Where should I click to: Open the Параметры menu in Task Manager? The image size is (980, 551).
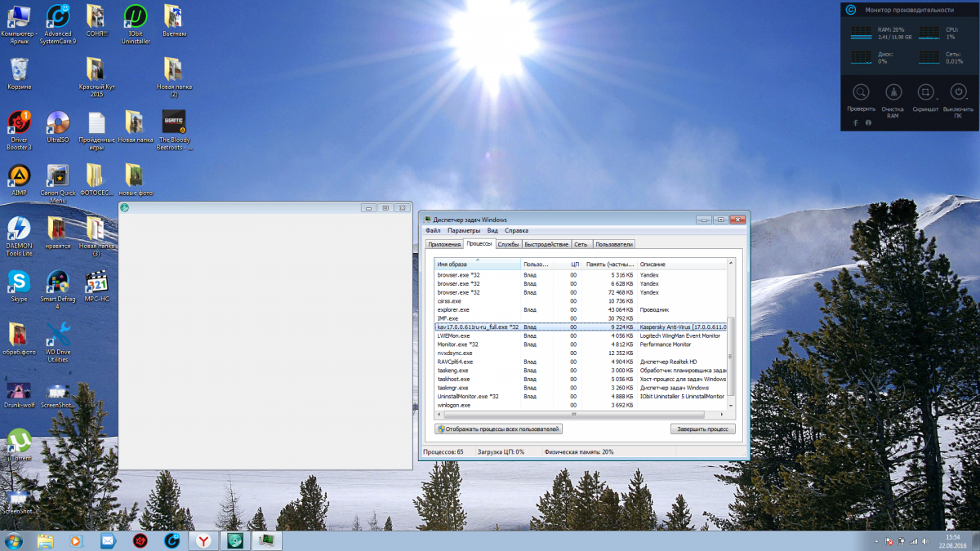[463, 231]
